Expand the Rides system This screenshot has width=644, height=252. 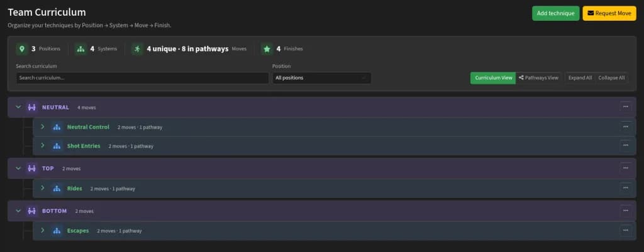[42, 188]
